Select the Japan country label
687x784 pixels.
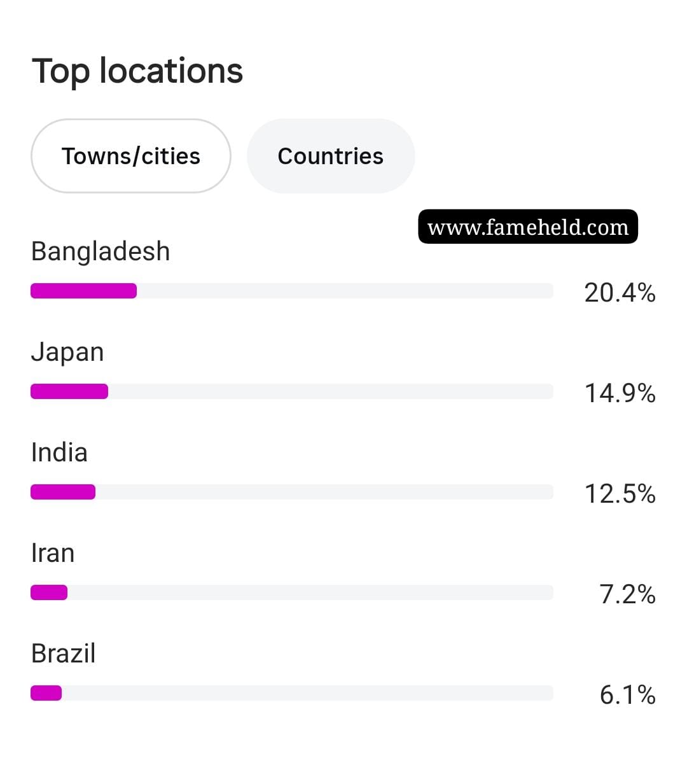point(67,353)
